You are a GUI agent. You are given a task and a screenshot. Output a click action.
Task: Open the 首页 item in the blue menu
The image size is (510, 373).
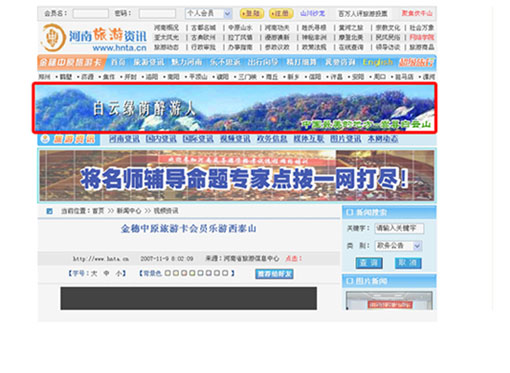pyautogui.click(x=118, y=62)
